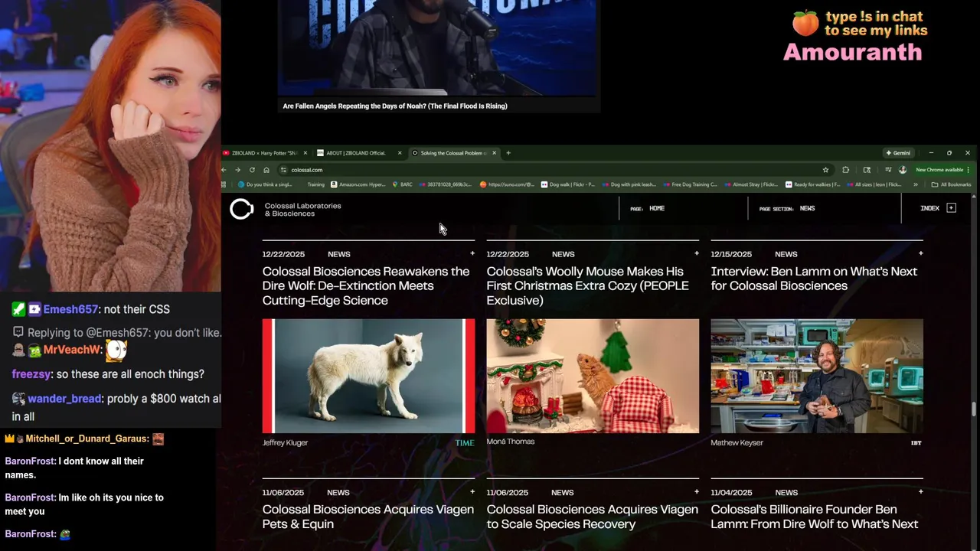Click Colossal Laboratories & Biosciences site name
The width and height of the screenshot is (980, 551).
(302, 210)
